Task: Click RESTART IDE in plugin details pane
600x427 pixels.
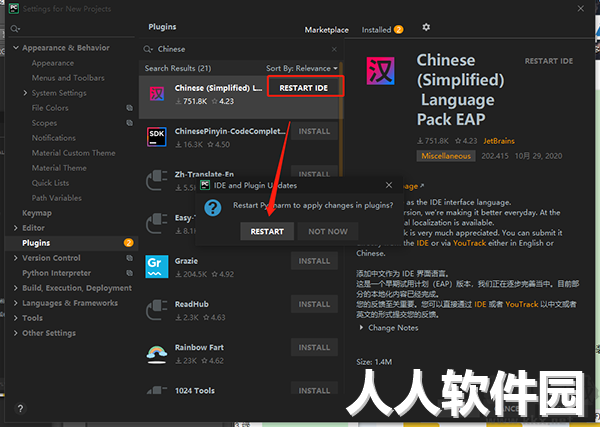Action: click(x=549, y=61)
